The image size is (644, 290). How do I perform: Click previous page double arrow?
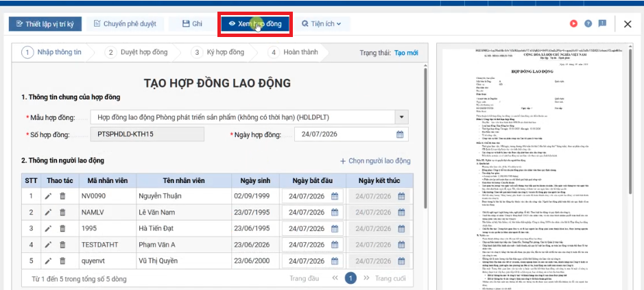(x=335, y=278)
